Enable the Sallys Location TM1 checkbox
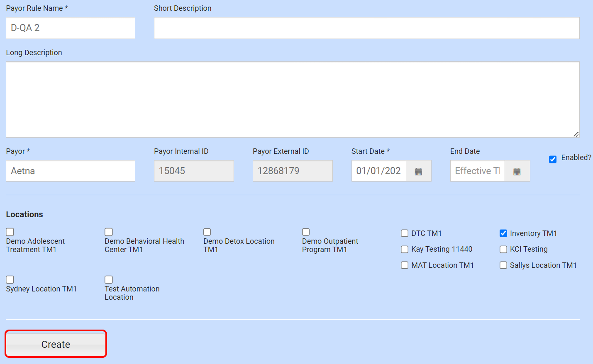 pos(503,265)
